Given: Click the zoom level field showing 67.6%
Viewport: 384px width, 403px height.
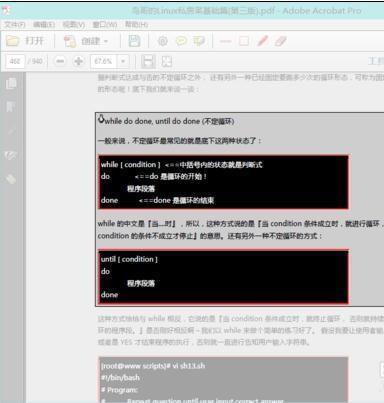Looking at the screenshot, I should tap(104, 61).
